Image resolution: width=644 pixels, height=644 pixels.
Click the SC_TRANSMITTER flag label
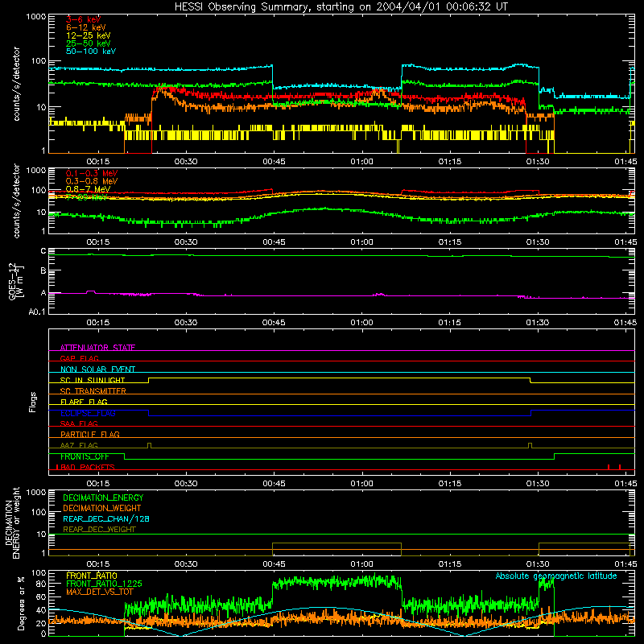point(93,390)
